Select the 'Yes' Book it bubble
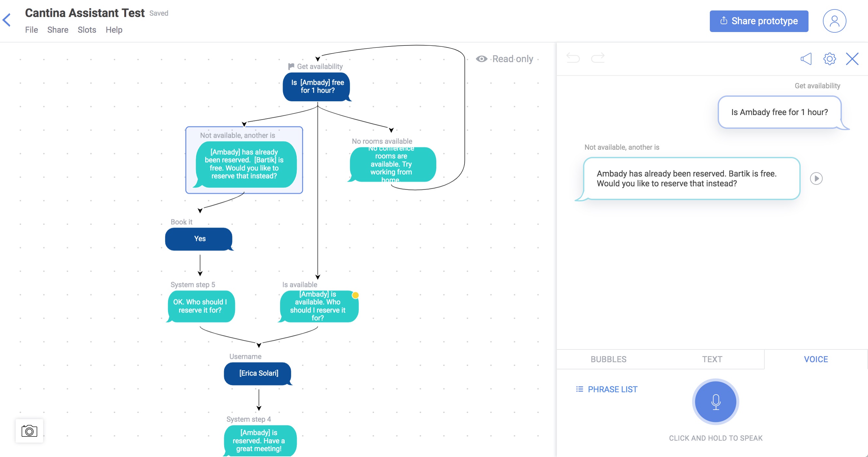The image size is (868, 457). (199, 239)
